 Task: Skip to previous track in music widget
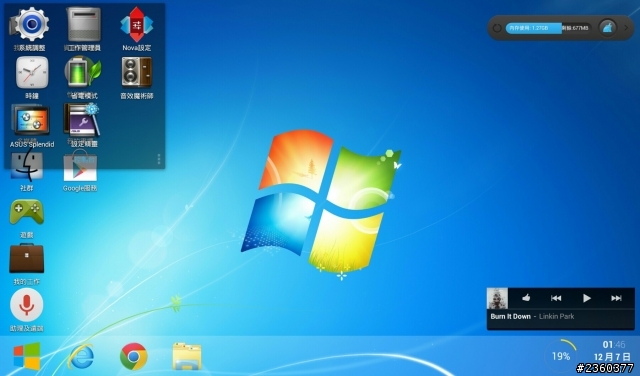[x=556, y=298]
